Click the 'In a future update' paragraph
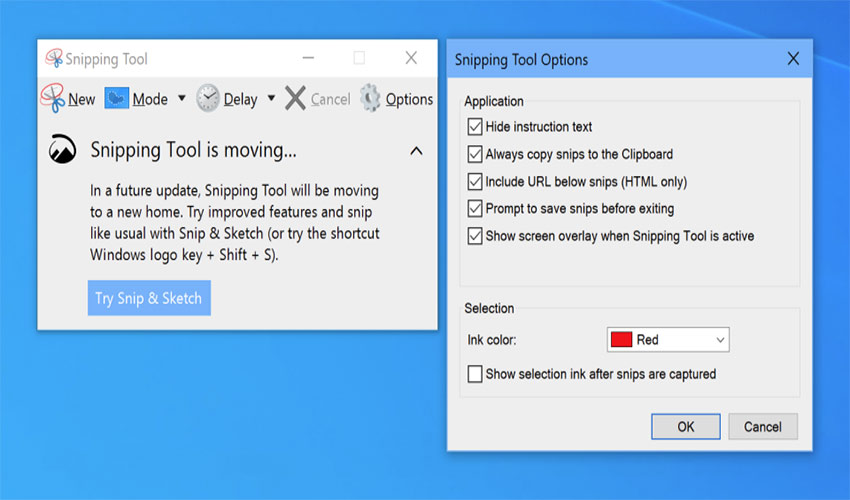The image size is (850, 500). [x=235, y=222]
